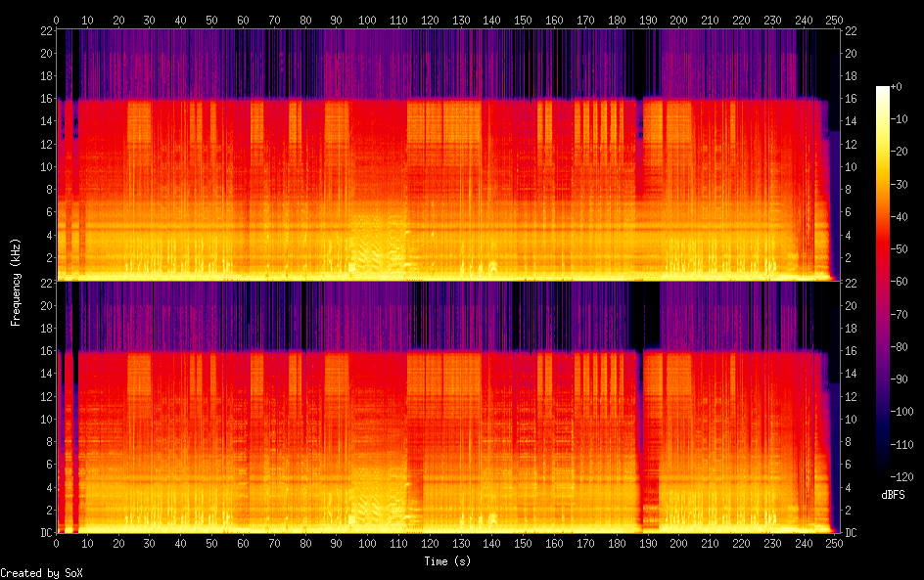Click the 100 tick on the bottom time axis

(367, 543)
